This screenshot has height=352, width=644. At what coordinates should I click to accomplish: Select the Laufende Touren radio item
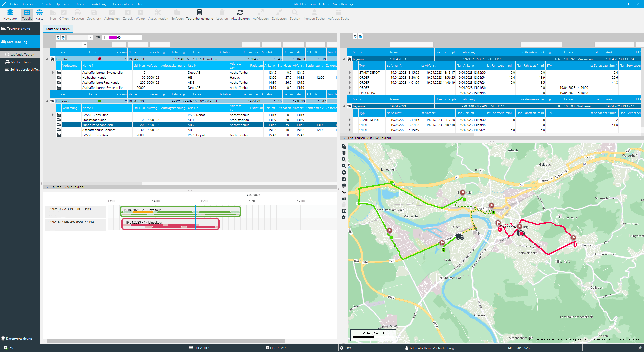click(7, 54)
